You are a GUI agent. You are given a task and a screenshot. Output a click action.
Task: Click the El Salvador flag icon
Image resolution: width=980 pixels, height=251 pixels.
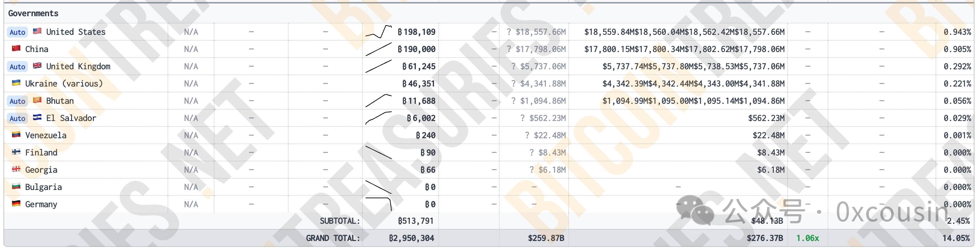click(37, 117)
